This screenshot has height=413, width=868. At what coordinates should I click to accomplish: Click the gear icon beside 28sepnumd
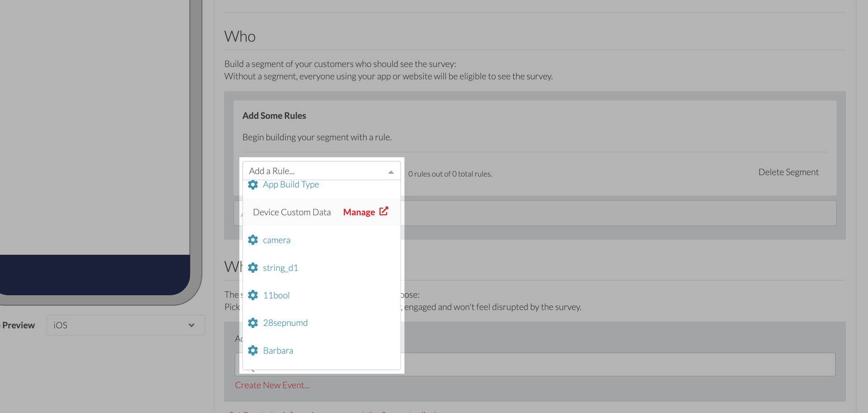pos(253,323)
